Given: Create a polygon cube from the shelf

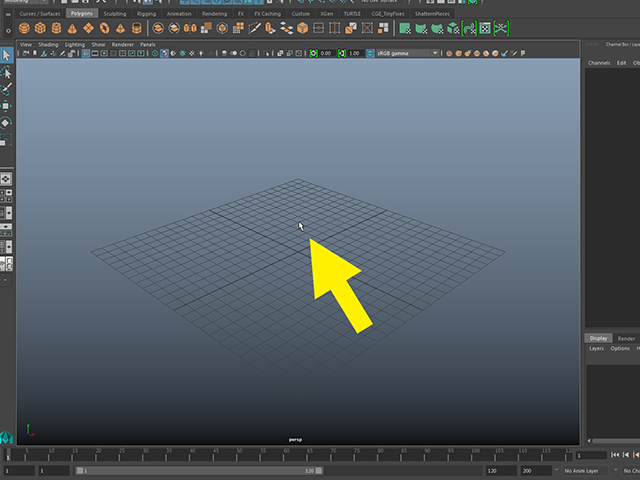Looking at the screenshot, I should point(40,28).
